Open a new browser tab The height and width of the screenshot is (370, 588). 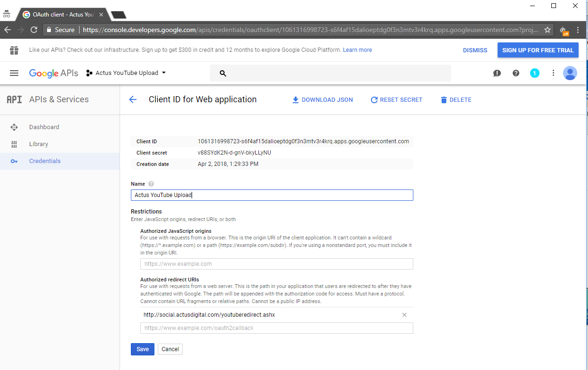click(x=118, y=15)
